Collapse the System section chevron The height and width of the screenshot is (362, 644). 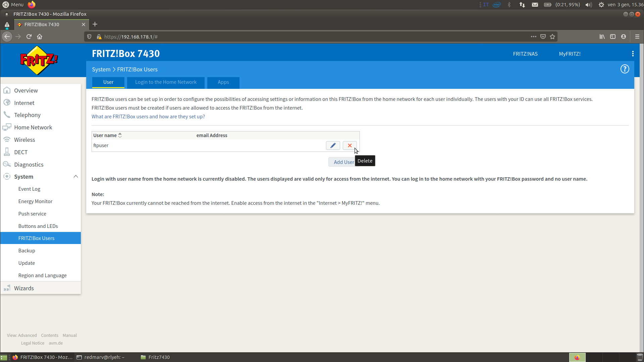coord(76,177)
